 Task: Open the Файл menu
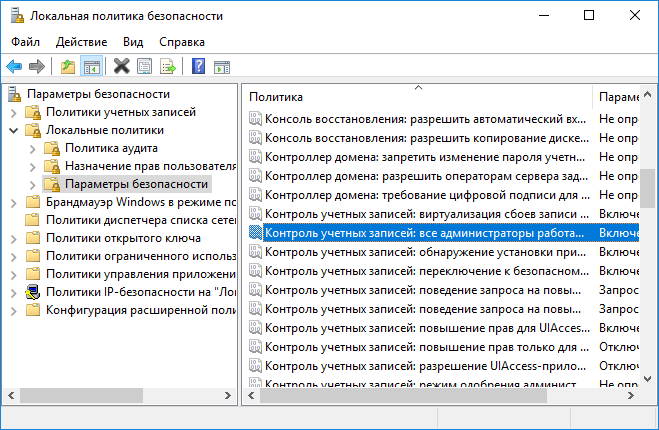(26, 42)
